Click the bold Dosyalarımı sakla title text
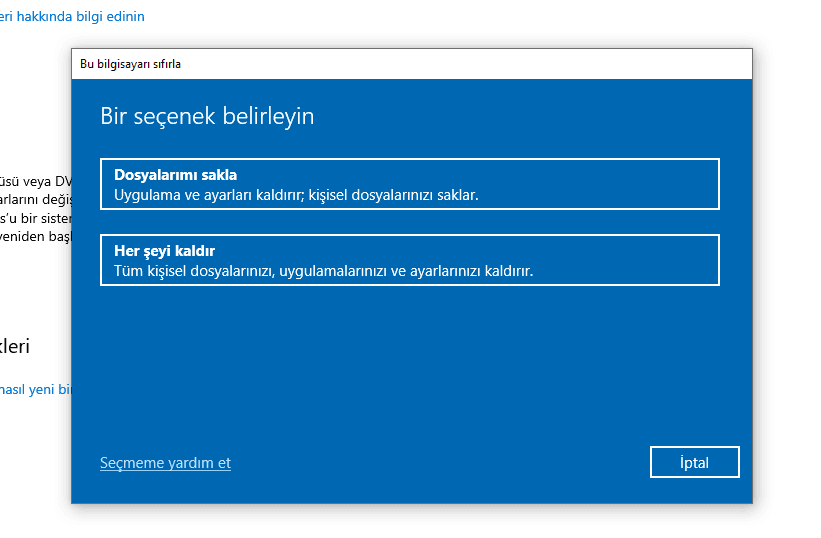Image resolution: width=821 pixels, height=538 pixels. 175,174
